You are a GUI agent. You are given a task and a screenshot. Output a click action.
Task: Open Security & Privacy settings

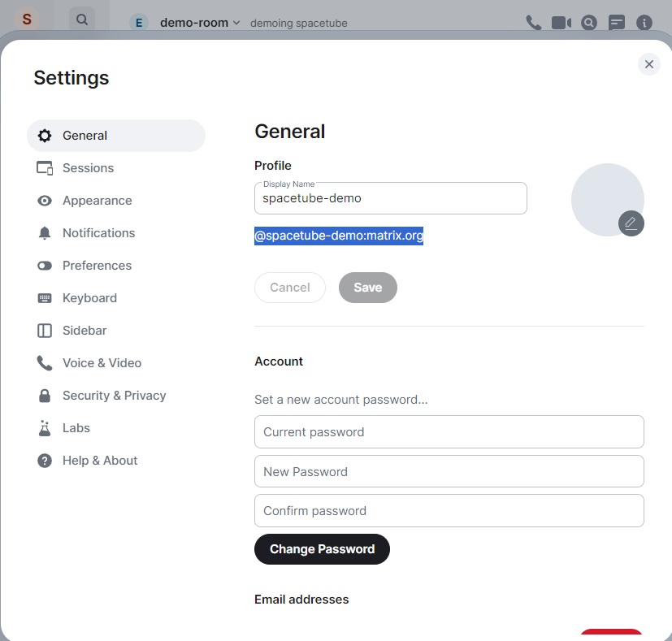point(116,396)
